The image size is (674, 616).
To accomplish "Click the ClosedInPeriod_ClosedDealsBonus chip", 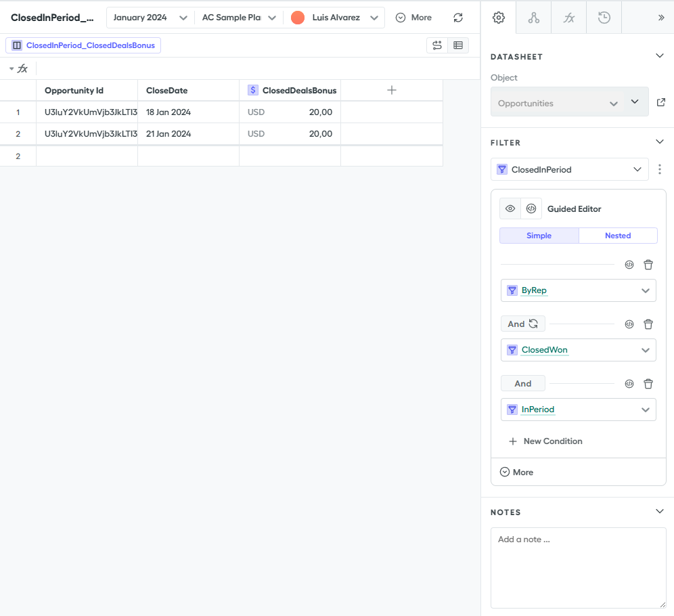I will [x=83, y=45].
